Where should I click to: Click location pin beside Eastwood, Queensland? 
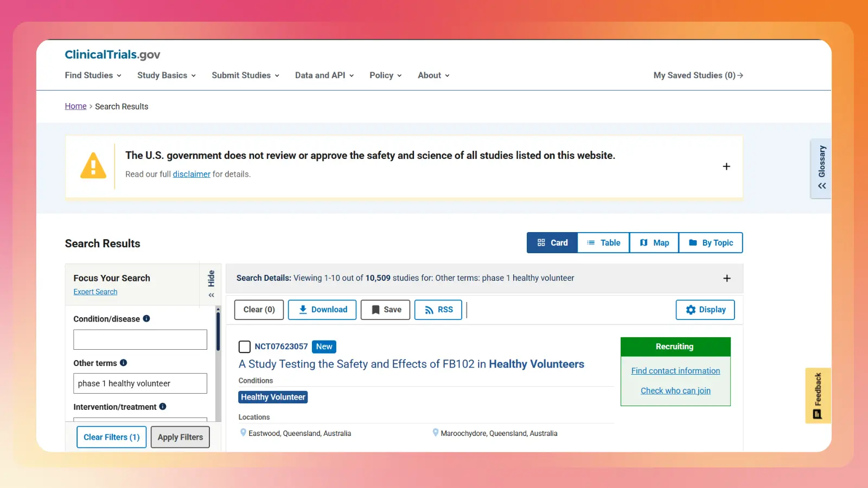(x=243, y=433)
